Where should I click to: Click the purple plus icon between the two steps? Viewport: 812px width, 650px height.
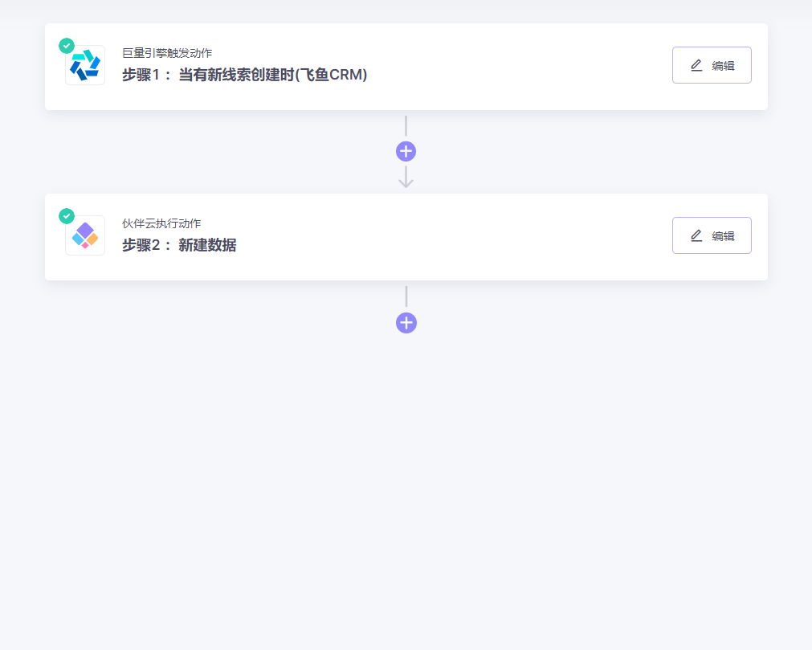406,150
